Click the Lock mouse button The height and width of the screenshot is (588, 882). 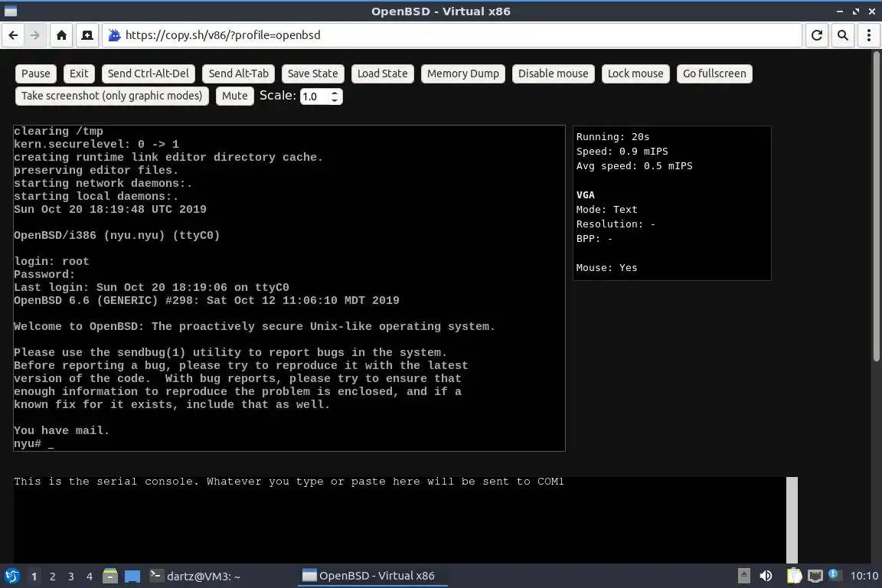coord(635,73)
